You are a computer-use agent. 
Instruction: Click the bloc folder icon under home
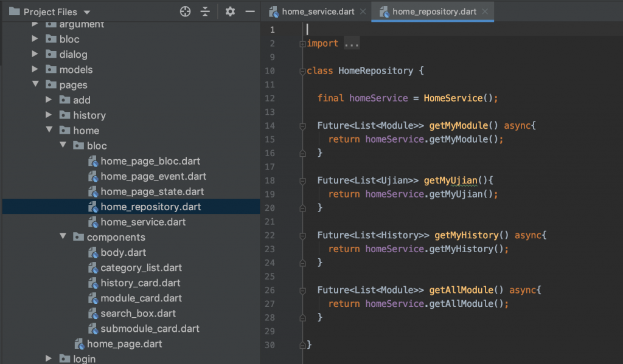(77, 145)
